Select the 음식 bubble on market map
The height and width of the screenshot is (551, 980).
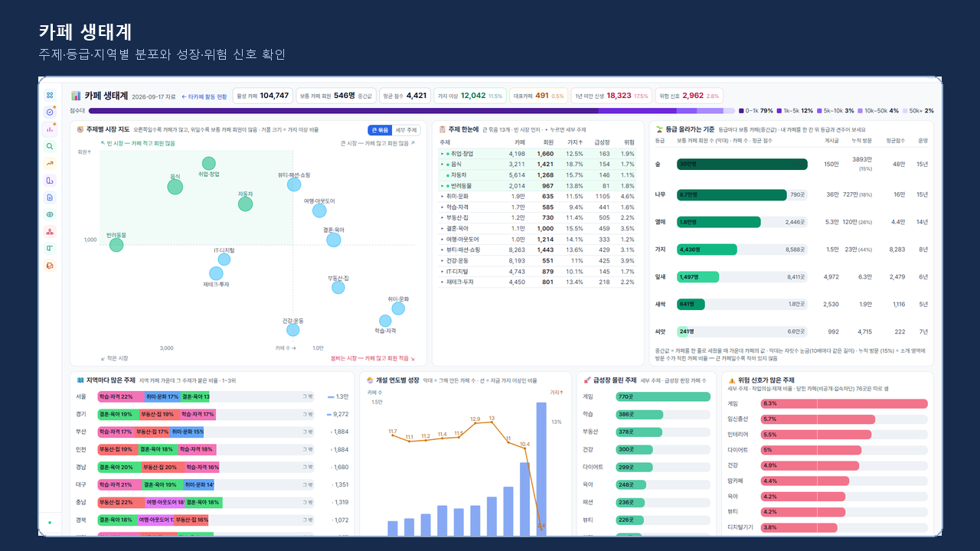coord(175,187)
